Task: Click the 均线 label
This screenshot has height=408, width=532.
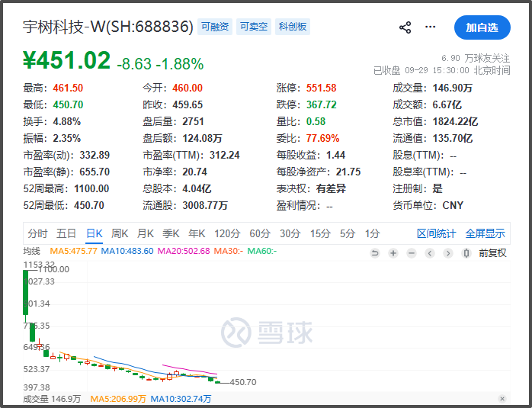Action: coord(31,251)
